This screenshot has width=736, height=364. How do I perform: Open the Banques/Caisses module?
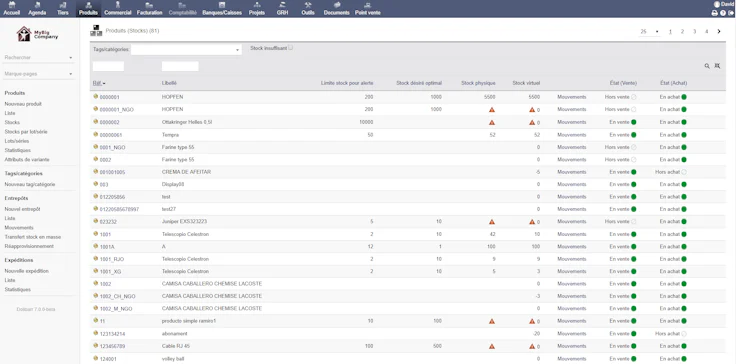pos(222,8)
